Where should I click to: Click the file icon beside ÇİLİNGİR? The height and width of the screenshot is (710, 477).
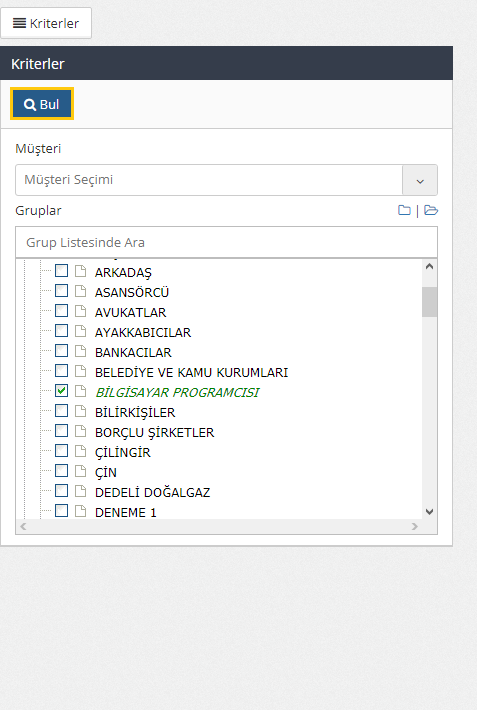coord(81,451)
